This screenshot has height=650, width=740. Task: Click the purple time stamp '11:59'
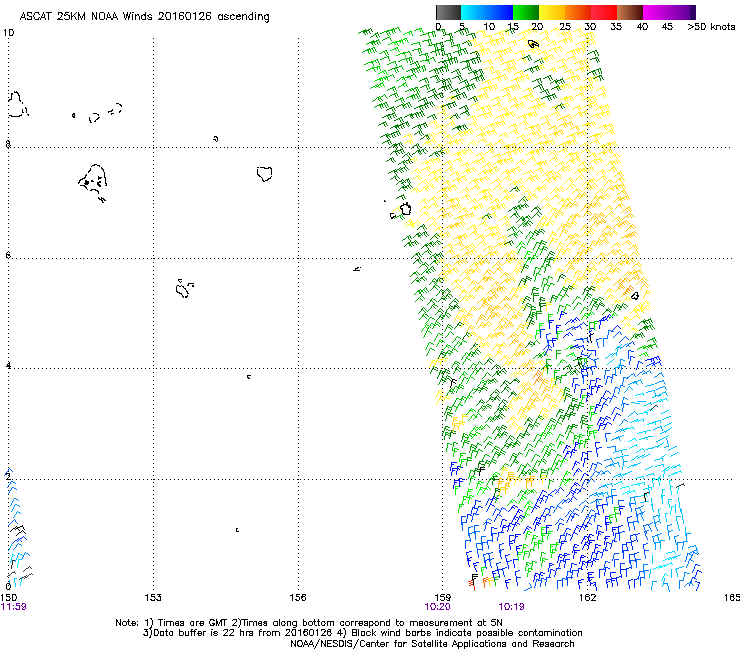[x=14, y=607]
